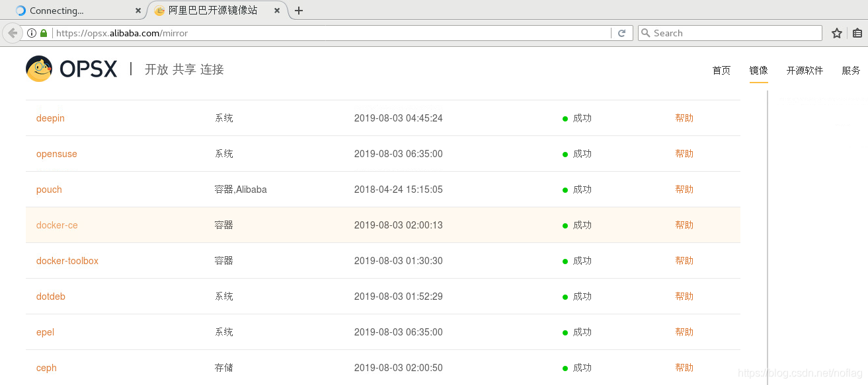Open the deepin mirror link
Image resolution: width=868 pixels, height=385 pixels.
[50, 118]
